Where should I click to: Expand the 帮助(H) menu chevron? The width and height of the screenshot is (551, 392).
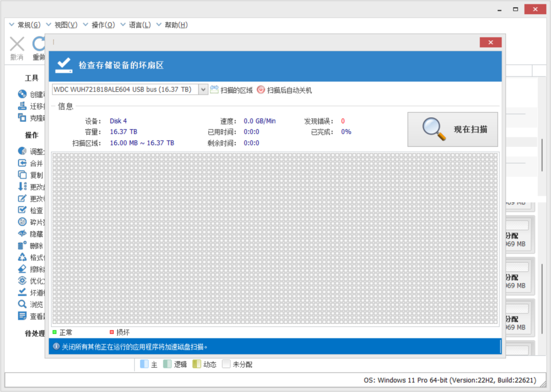(159, 24)
